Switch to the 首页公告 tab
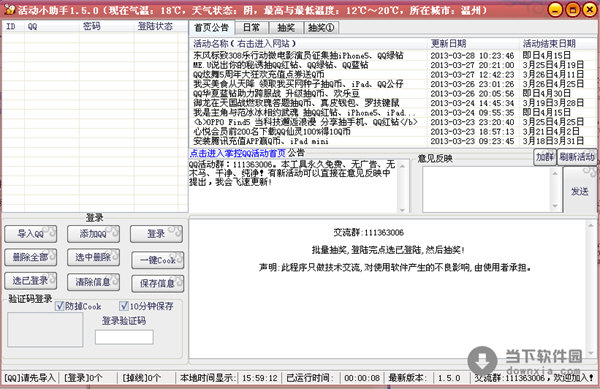The height and width of the screenshot is (389, 600). [x=212, y=28]
